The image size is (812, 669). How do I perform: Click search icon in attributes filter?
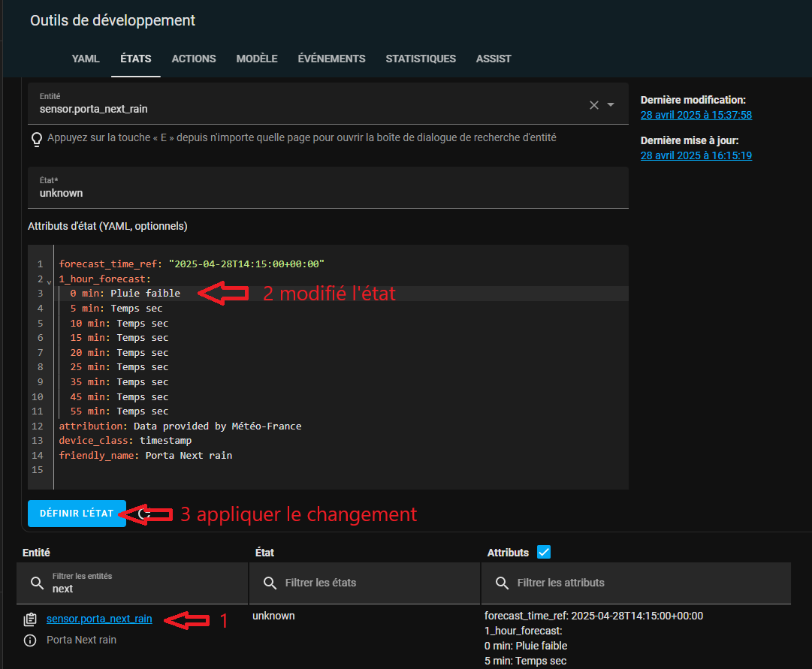502,583
